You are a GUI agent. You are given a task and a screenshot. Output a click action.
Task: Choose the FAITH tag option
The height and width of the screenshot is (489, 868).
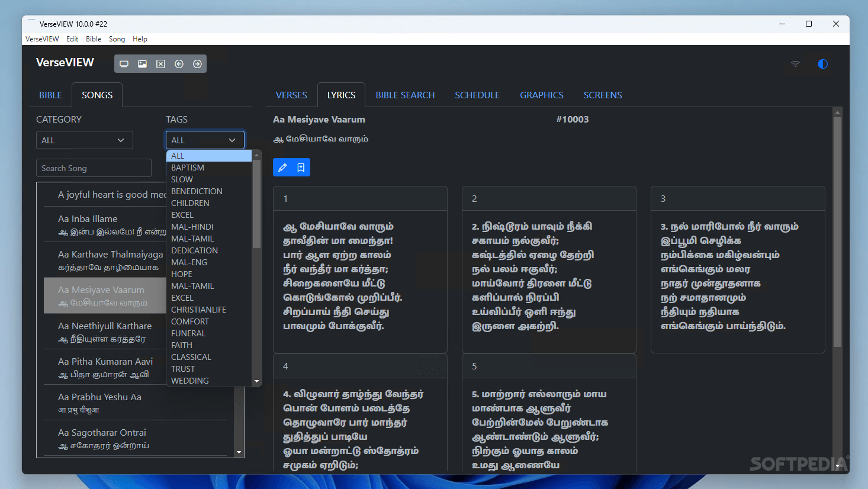pos(209,345)
